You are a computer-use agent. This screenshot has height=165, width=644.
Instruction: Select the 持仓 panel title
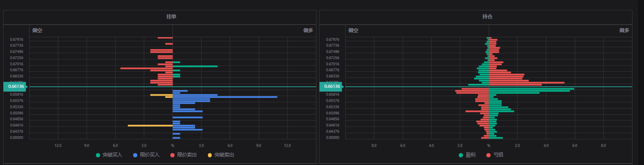[487, 17]
